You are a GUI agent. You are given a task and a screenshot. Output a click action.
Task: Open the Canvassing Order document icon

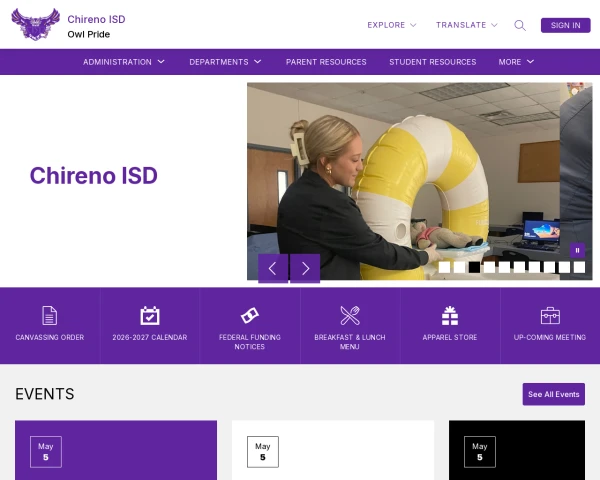click(x=50, y=315)
